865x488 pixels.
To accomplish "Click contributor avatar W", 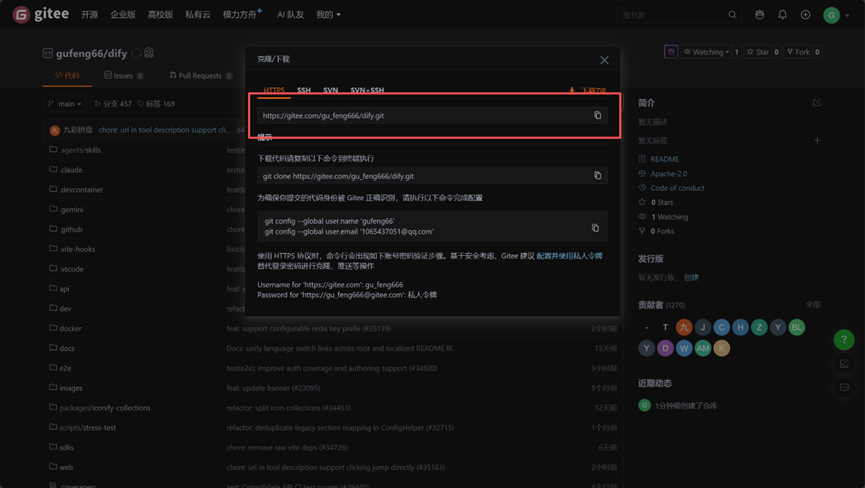I will (x=684, y=348).
